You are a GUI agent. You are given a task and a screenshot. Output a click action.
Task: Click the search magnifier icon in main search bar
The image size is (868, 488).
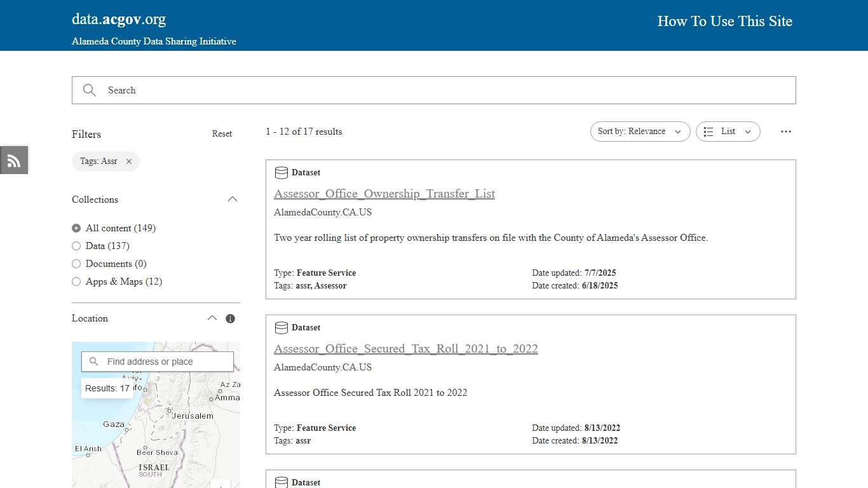(89, 90)
